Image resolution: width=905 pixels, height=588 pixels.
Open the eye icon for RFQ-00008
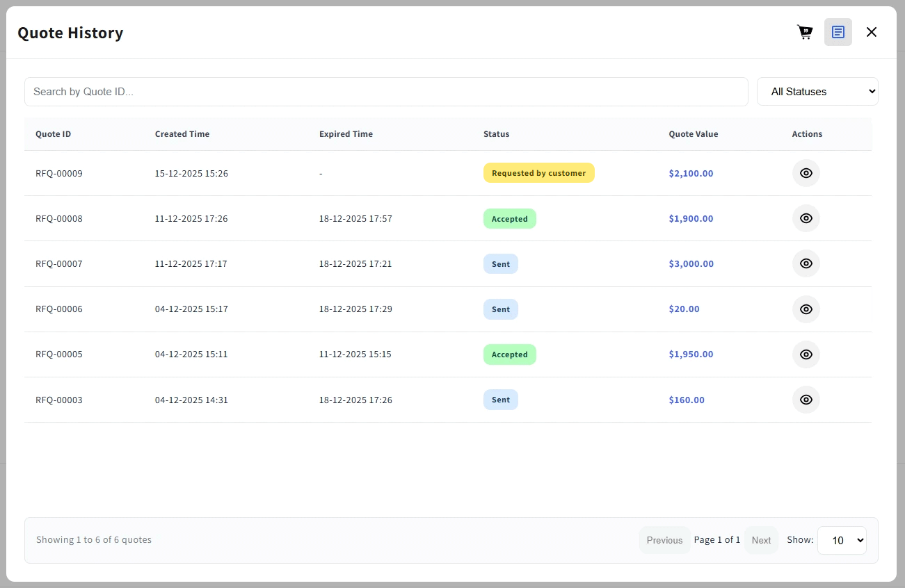(806, 218)
